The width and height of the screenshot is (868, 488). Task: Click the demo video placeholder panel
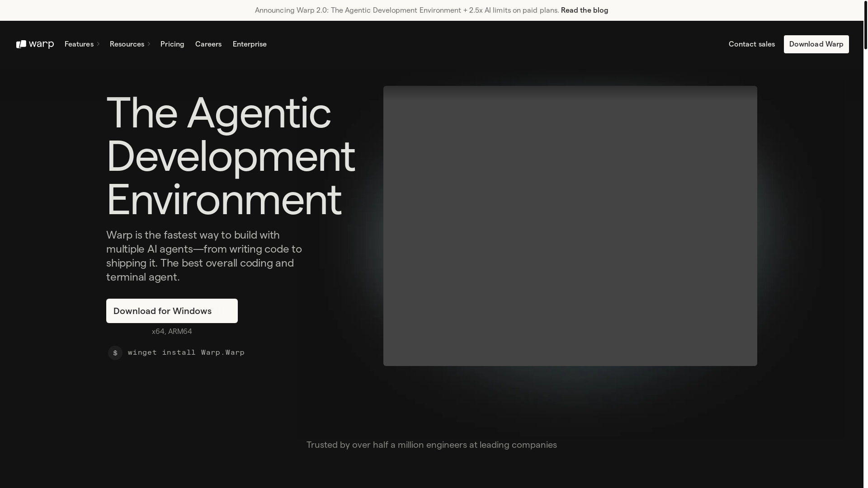[570, 226]
